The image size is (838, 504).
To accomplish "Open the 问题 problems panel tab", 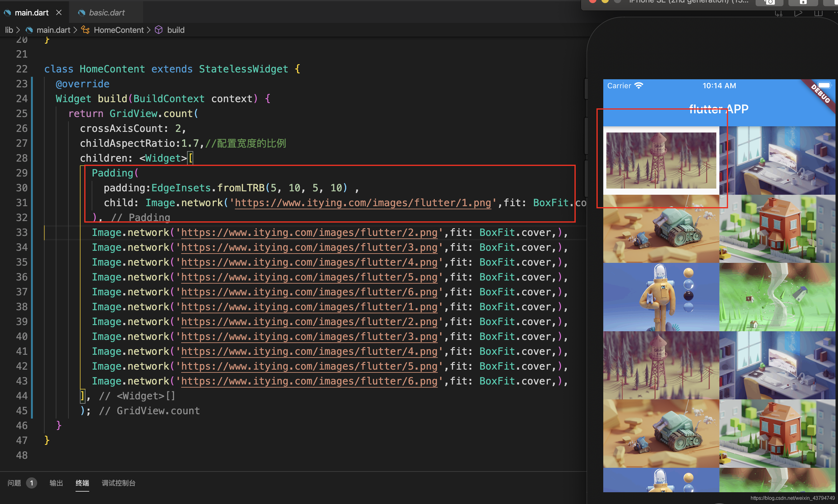I will tap(14, 483).
